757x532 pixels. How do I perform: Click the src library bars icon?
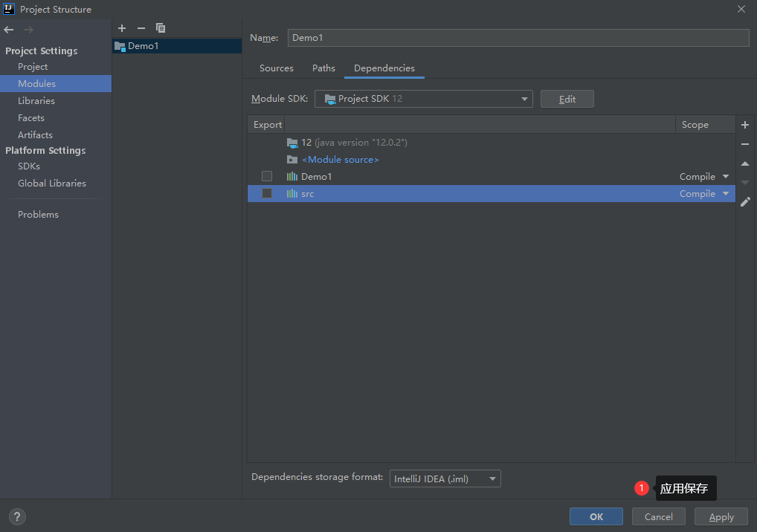pyautogui.click(x=292, y=193)
